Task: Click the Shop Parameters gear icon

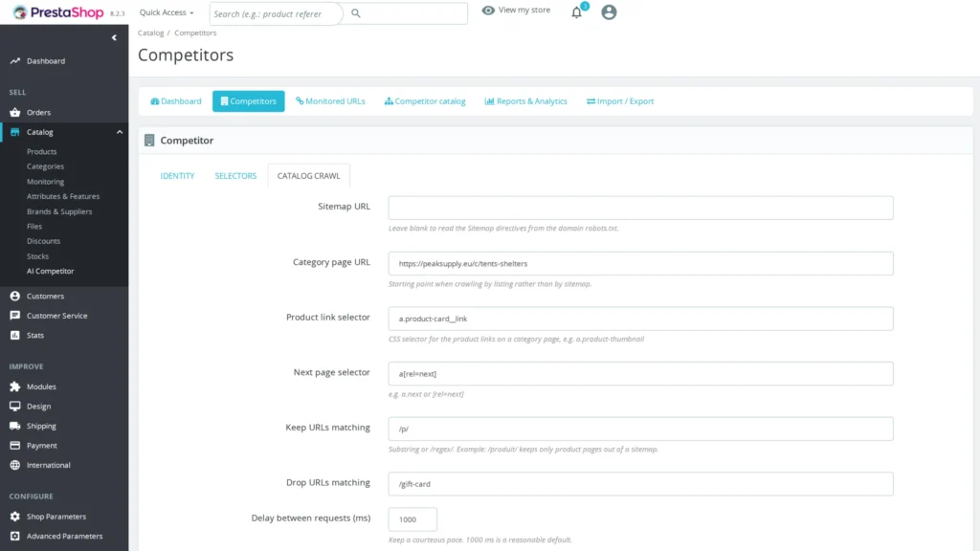Action: pos(15,517)
